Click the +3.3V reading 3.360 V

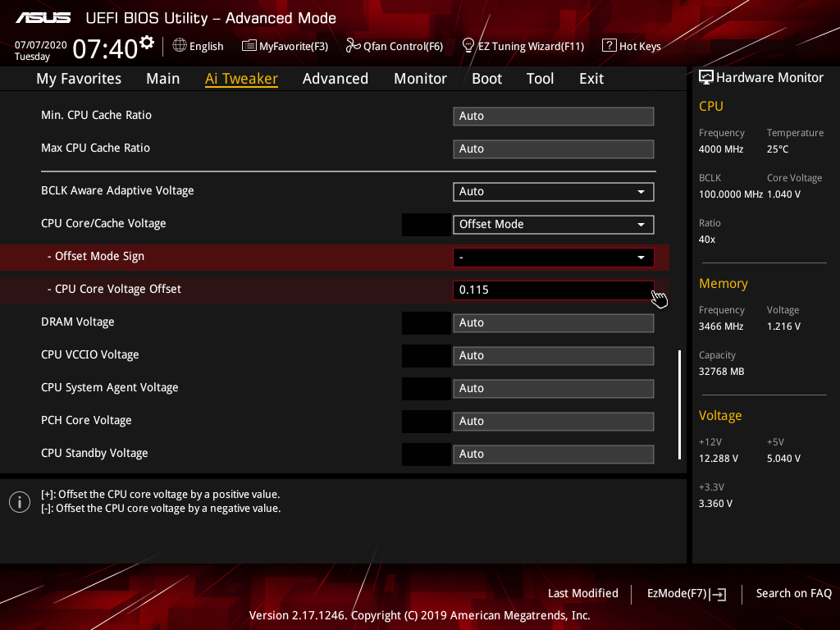715,504
